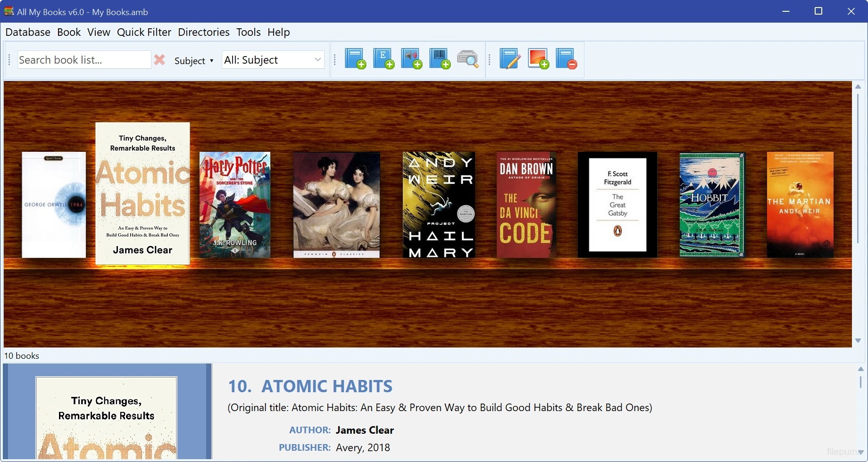Screen dimensions: 868x462
Task: Click the large Atomic Habits cover in details panel
Action: (x=107, y=418)
